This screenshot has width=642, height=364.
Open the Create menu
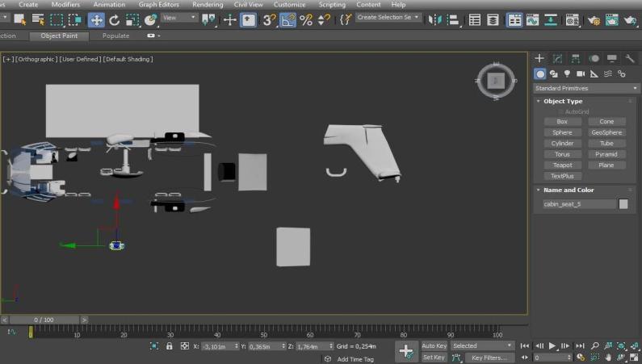click(28, 5)
